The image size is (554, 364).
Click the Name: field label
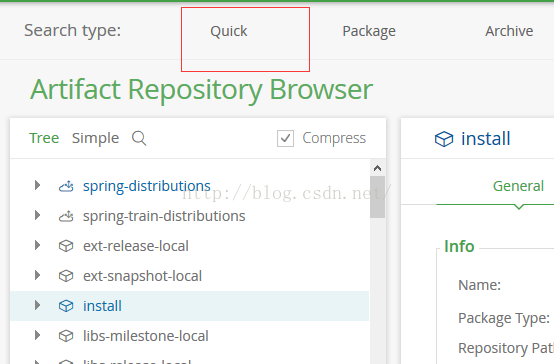click(x=479, y=285)
